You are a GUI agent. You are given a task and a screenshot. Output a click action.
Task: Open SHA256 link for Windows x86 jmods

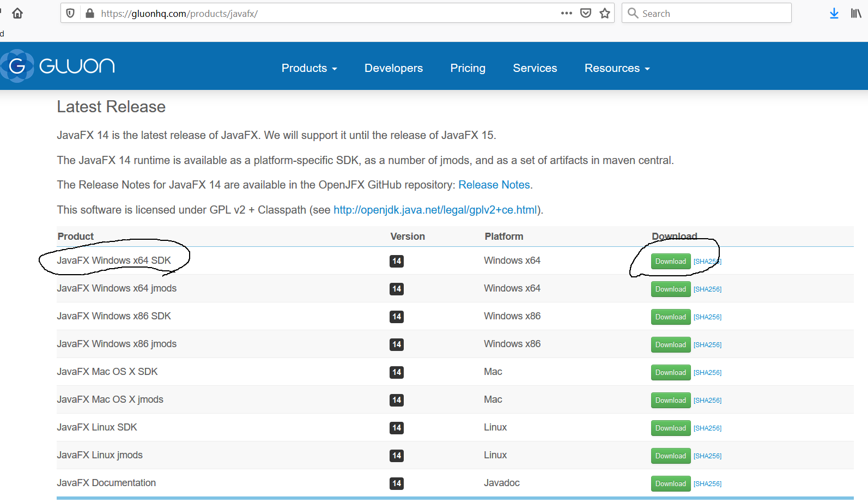click(x=707, y=345)
